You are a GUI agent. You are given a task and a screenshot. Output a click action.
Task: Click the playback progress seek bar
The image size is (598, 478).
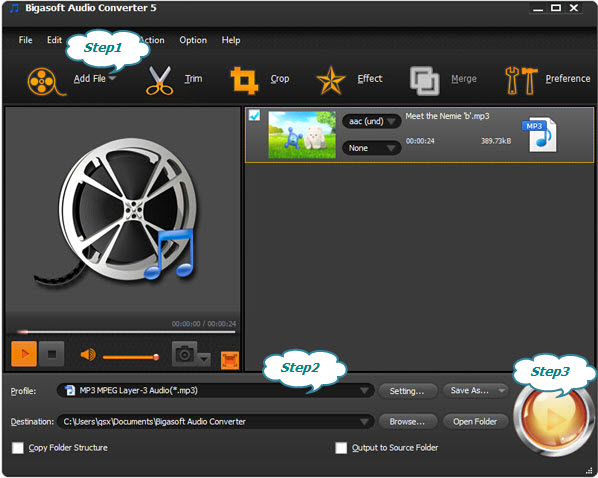tap(126, 332)
